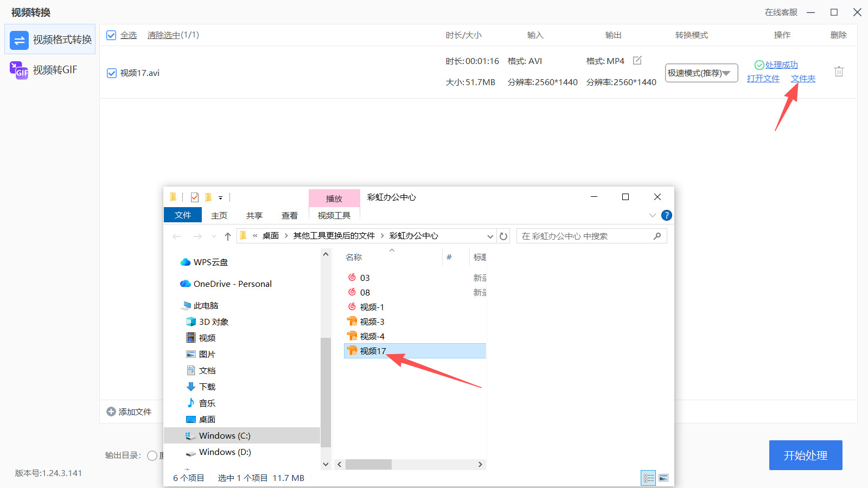Click the plus icon beside 添加文件

pyautogui.click(x=111, y=412)
